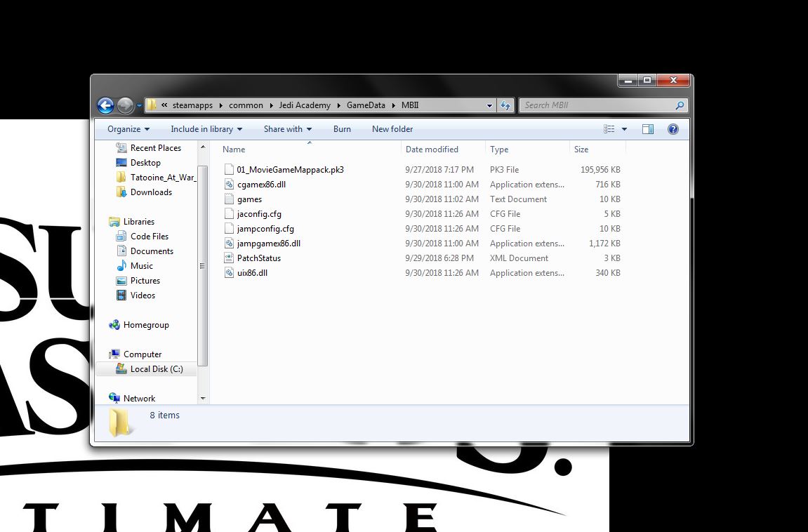The height and width of the screenshot is (532, 808).
Task: Click the Back navigation arrow button
Action: pyautogui.click(x=105, y=105)
